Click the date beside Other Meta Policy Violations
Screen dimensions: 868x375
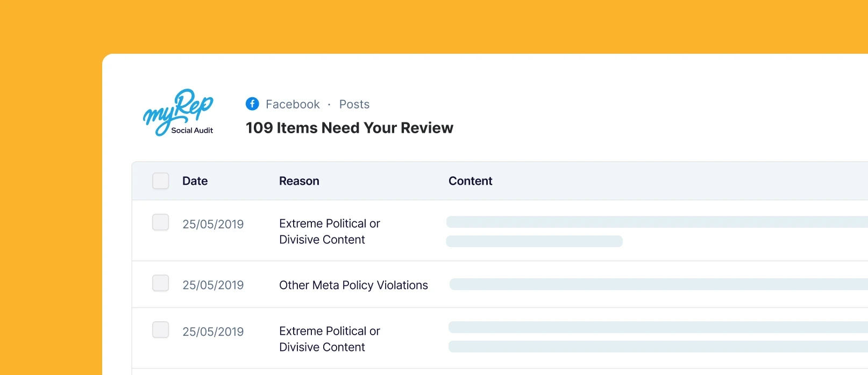tap(213, 285)
